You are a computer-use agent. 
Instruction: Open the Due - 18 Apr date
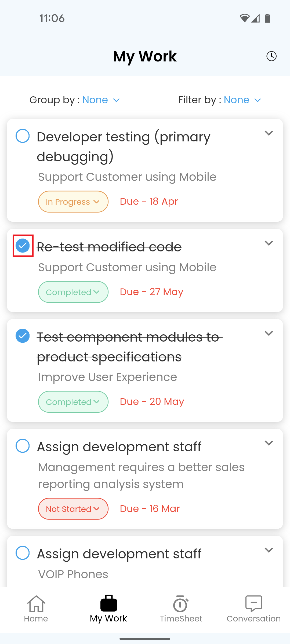pyautogui.click(x=149, y=201)
